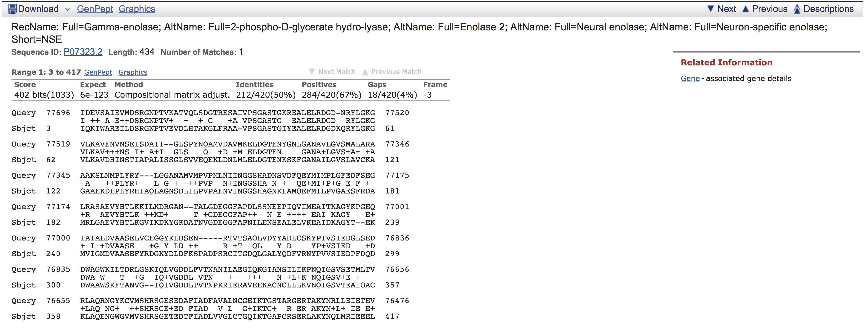Click the Next Match text
The image size is (868, 328).
click(337, 72)
